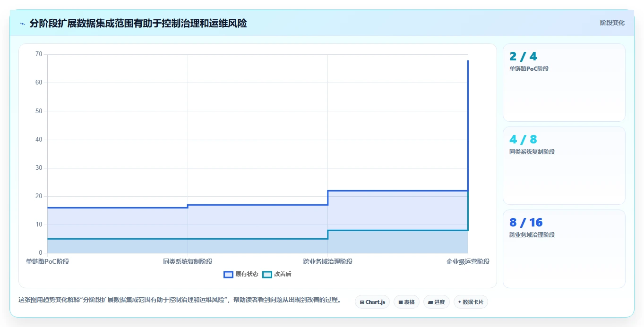Click the 70 y-axis tick label
Screen dimensions: 644x327
pos(39,54)
